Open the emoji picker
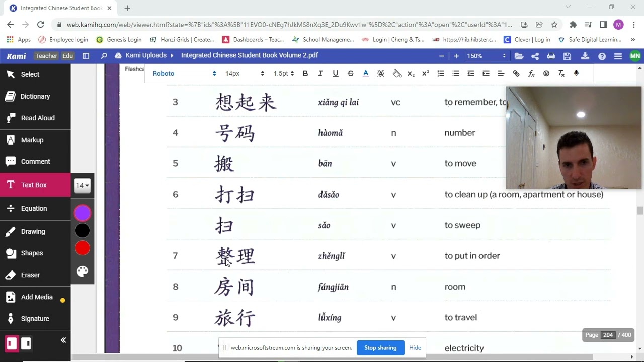The image size is (644, 362). [x=546, y=74]
